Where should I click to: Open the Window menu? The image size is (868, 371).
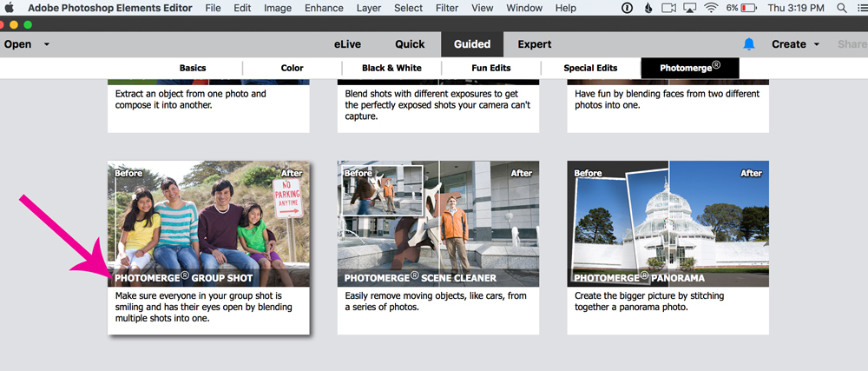click(524, 8)
